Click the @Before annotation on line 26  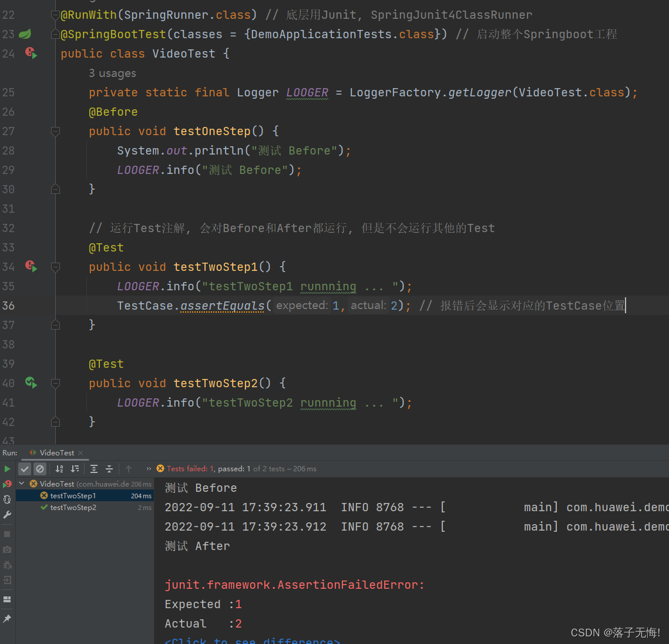(x=113, y=112)
